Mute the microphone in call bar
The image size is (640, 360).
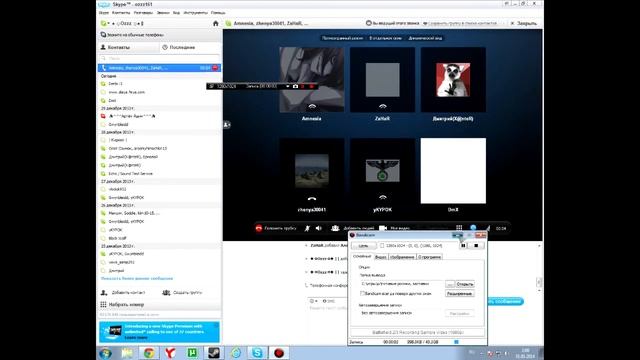point(307,228)
